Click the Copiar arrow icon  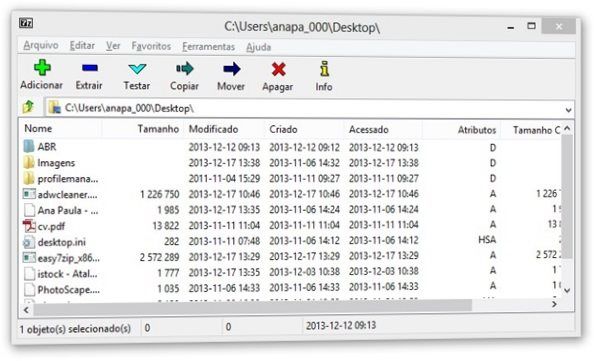(184, 69)
